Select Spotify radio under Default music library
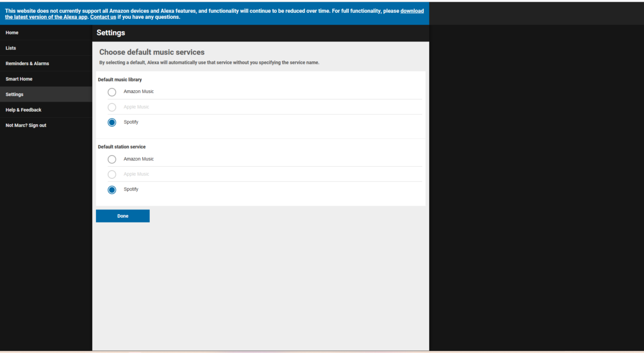The width and height of the screenshot is (644, 353). pos(112,123)
